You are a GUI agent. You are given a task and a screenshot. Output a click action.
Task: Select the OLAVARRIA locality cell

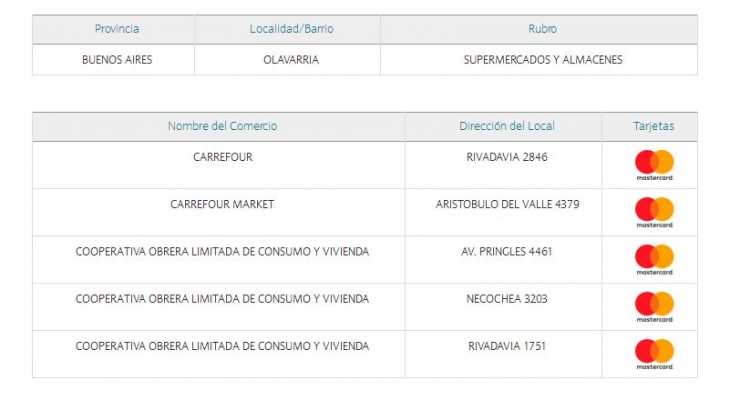click(x=291, y=60)
